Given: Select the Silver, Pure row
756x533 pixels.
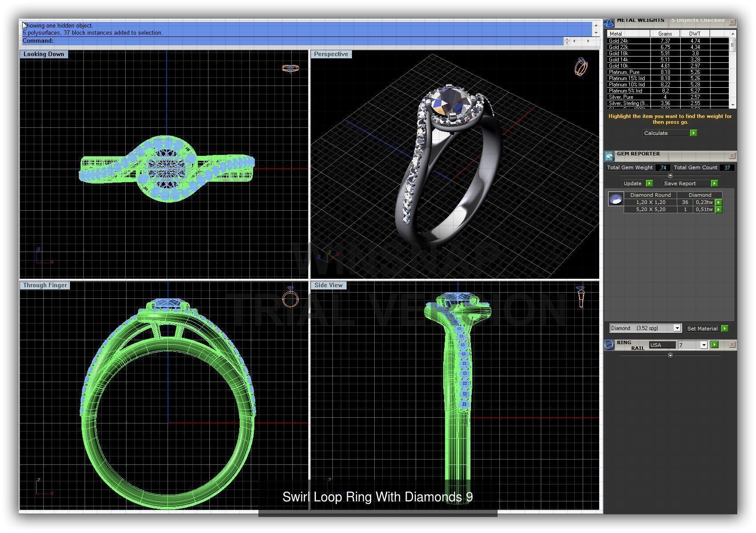Looking at the screenshot, I should click(x=668, y=97).
